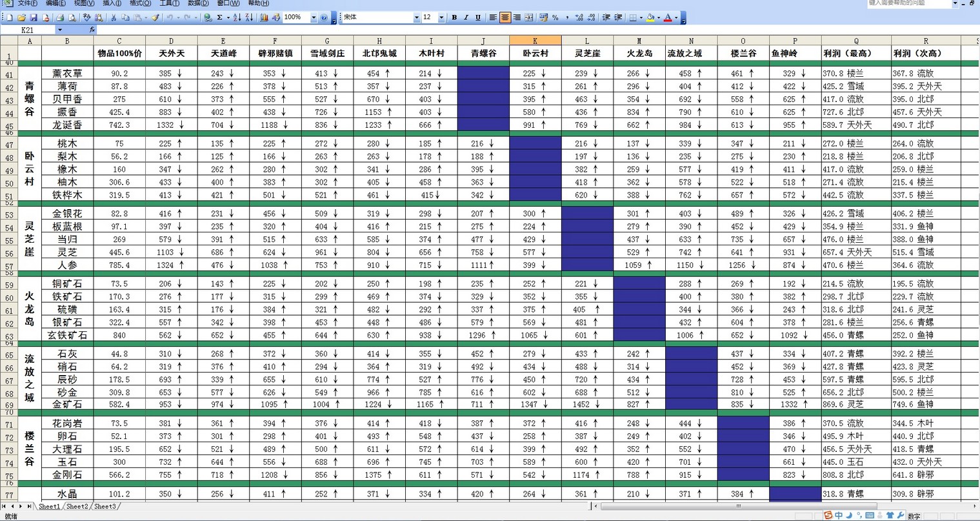Screen dimensions: 980x521
Task: Switch to the Sheet3 tab
Action: pyautogui.click(x=105, y=507)
